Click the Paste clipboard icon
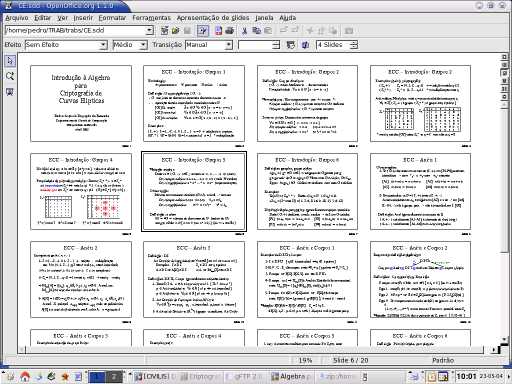512x384 pixels. click(268, 31)
